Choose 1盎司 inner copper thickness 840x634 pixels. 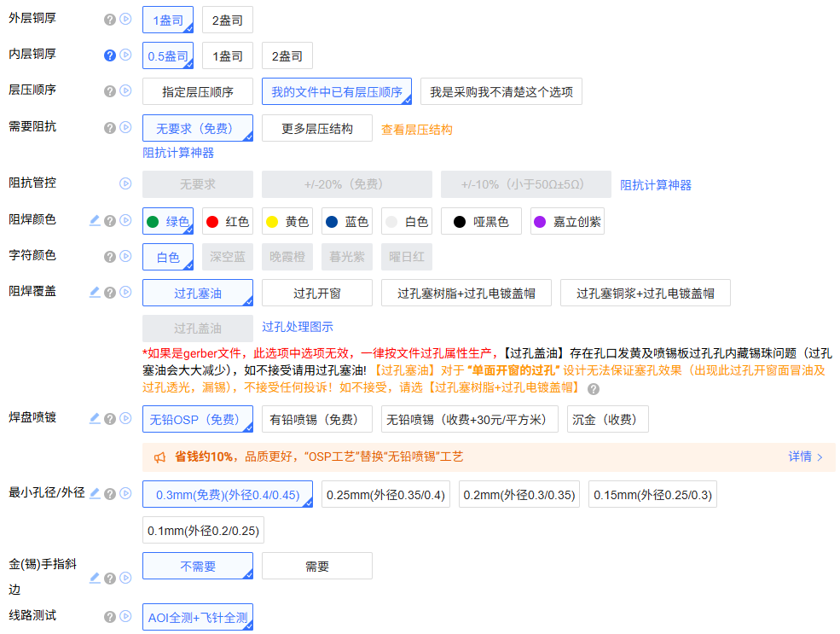point(228,55)
